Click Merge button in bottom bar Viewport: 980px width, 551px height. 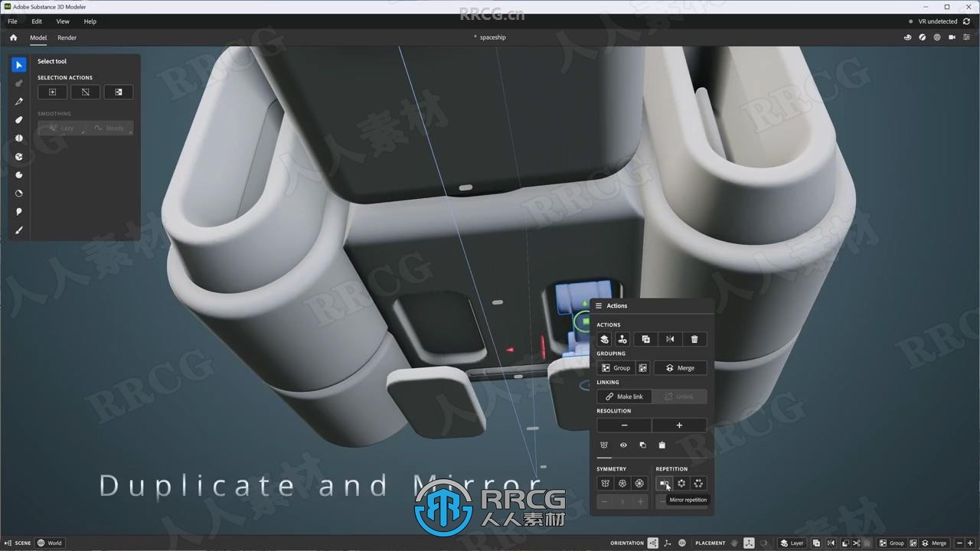(935, 543)
